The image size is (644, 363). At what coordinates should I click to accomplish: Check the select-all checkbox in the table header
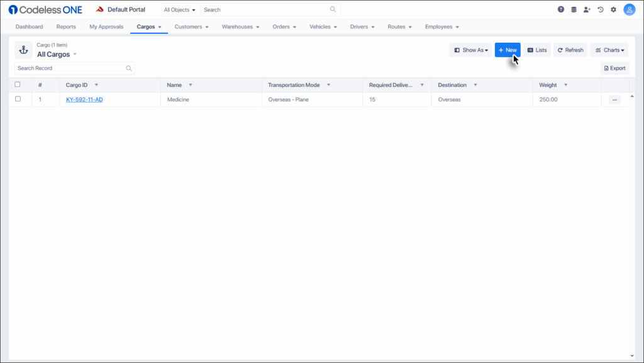(x=18, y=84)
